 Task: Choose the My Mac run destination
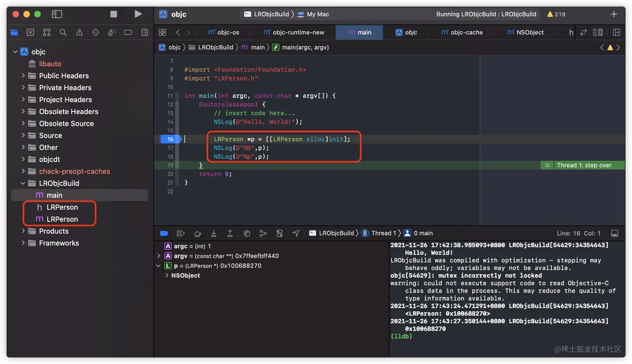point(313,14)
